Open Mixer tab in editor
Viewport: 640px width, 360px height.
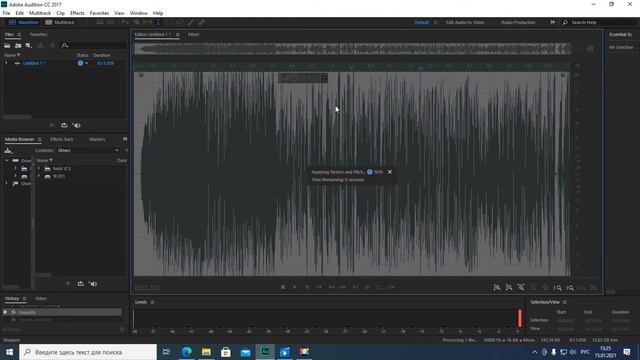tap(193, 35)
